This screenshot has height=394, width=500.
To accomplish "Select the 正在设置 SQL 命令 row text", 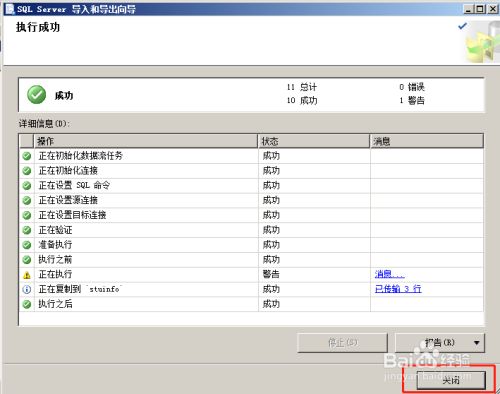I will click(74, 185).
